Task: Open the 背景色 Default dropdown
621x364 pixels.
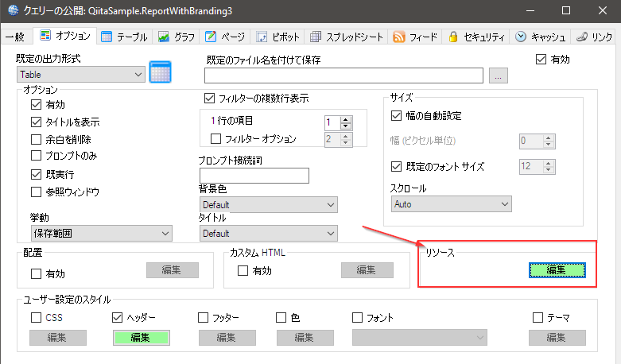Action: pos(269,204)
